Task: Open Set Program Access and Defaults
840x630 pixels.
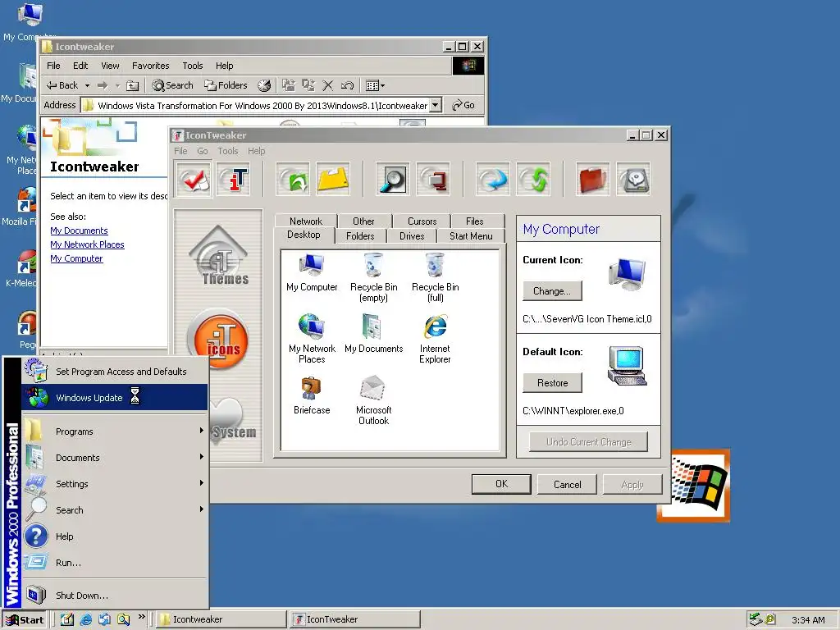Action: tap(115, 372)
